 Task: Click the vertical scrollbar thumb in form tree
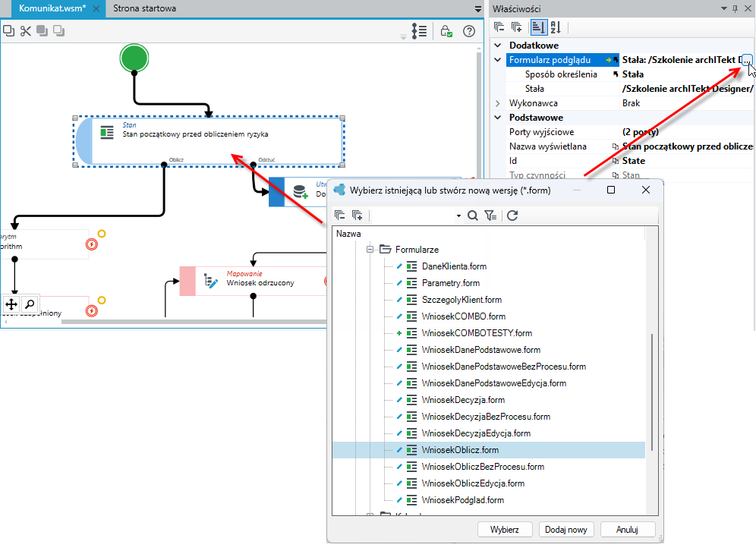point(652,392)
